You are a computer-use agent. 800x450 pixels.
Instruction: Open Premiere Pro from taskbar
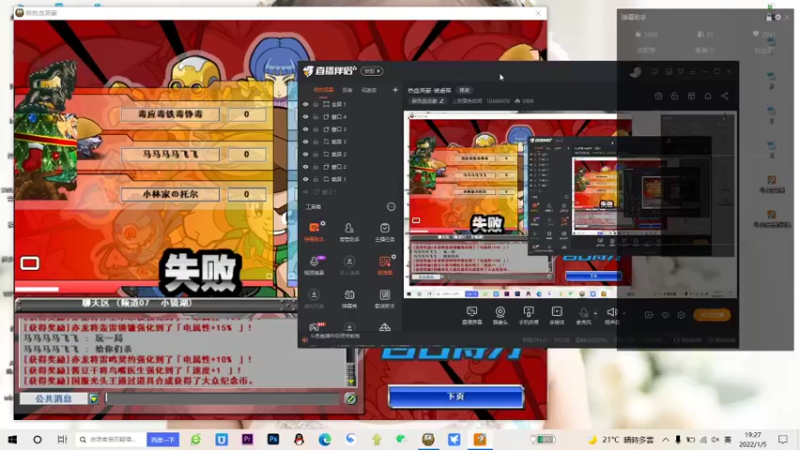247,439
